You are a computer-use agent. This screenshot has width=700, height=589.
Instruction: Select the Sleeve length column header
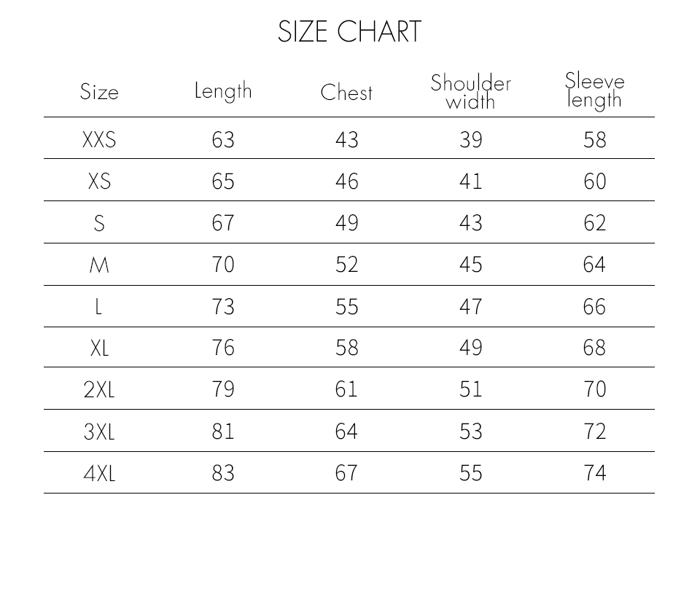595,90
